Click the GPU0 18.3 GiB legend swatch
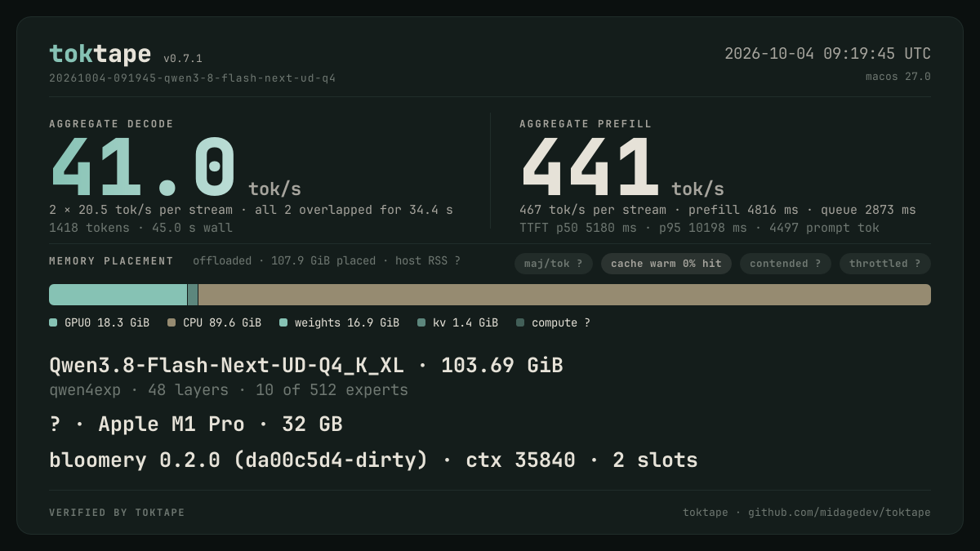 [53, 322]
